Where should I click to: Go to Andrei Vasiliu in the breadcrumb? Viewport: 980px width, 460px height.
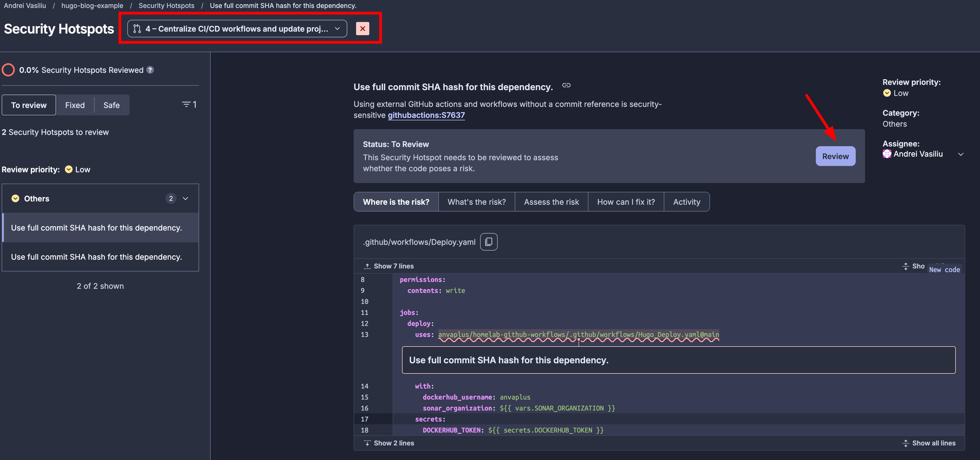[x=25, y=6]
